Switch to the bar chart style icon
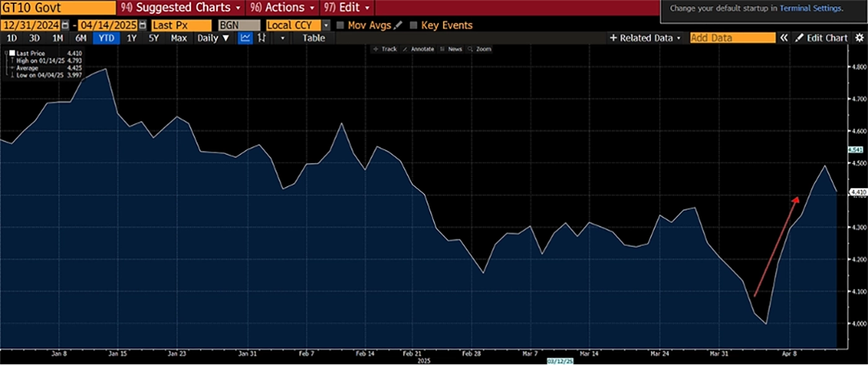868x365 pixels. click(261, 38)
